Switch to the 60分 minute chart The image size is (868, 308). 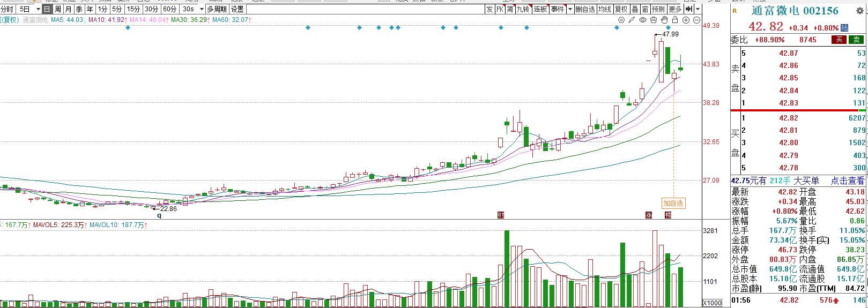(170, 9)
